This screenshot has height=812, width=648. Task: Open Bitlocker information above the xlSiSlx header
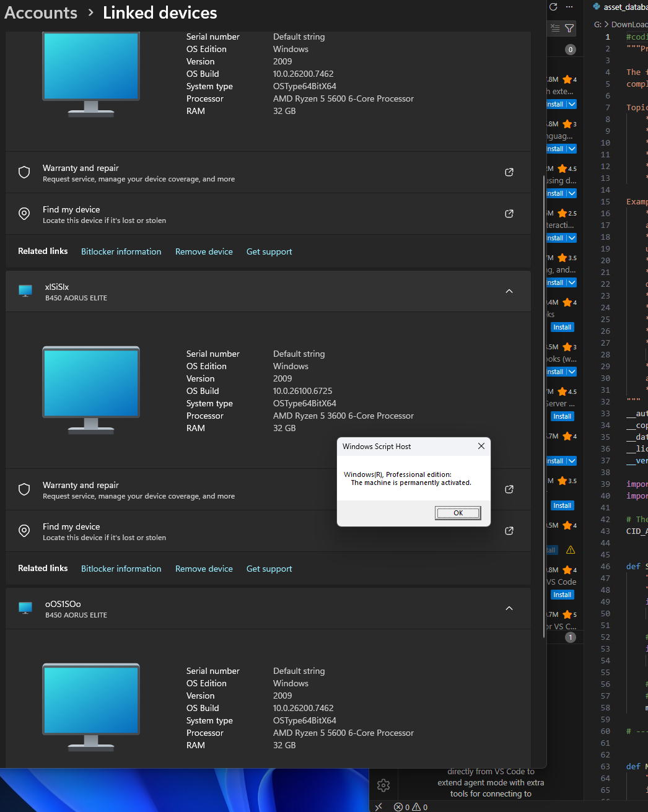click(121, 251)
